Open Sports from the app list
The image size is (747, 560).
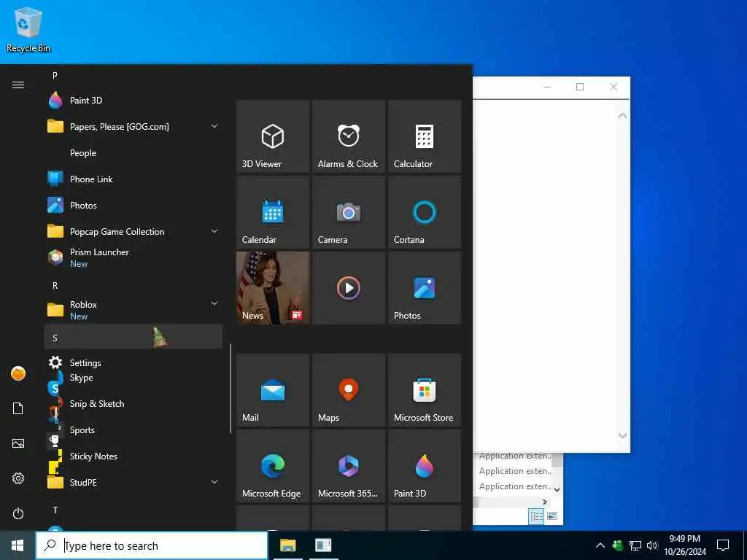tap(133, 430)
